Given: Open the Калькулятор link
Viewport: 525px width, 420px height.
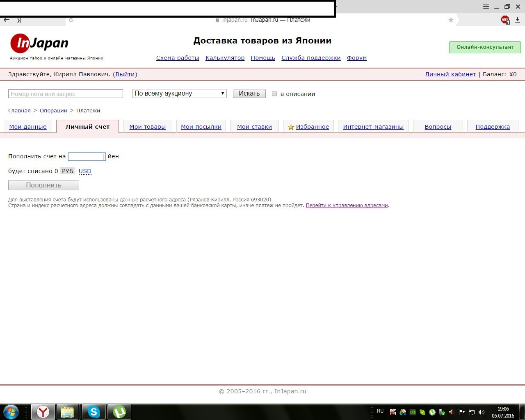Looking at the screenshot, I should coord(225,58).
